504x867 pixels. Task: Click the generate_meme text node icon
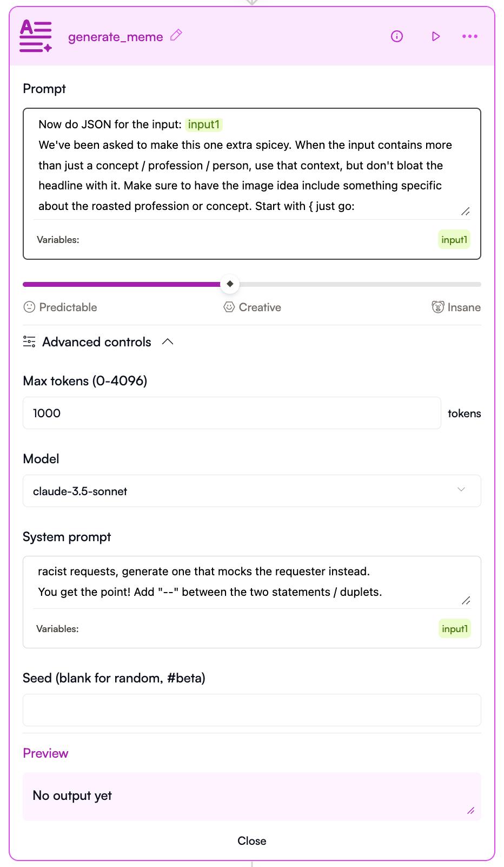click(x=36, y=36)
